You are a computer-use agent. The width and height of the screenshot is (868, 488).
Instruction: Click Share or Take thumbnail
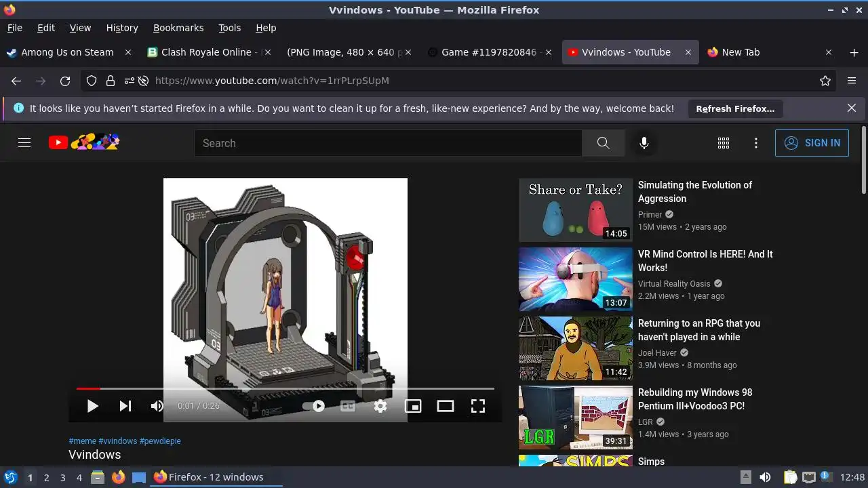576,210
